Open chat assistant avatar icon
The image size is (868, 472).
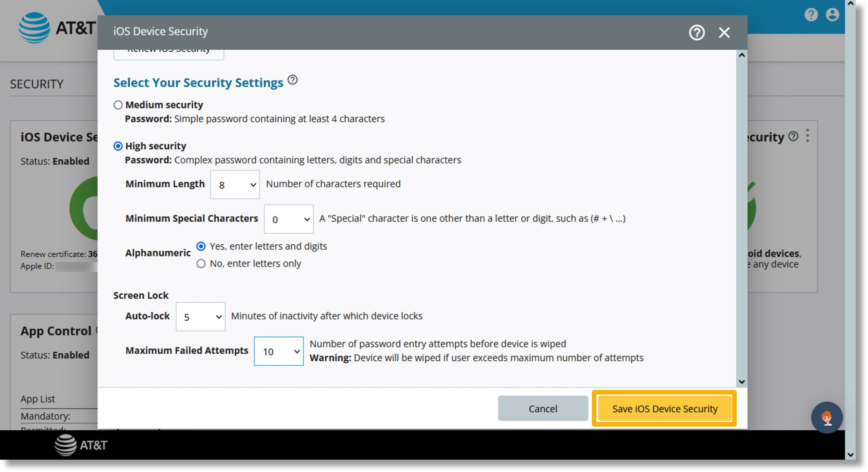(x=827, y=417)
